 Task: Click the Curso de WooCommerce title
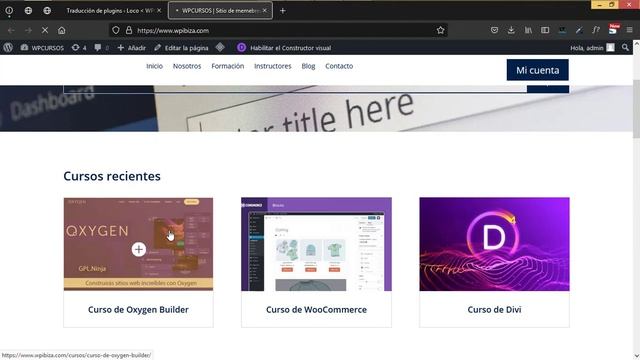316,310
